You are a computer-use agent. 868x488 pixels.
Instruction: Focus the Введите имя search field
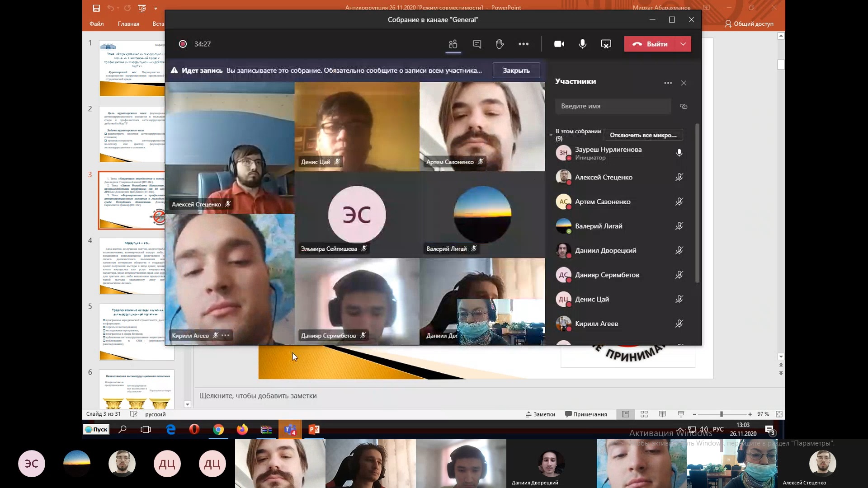[x=613, y=106]
